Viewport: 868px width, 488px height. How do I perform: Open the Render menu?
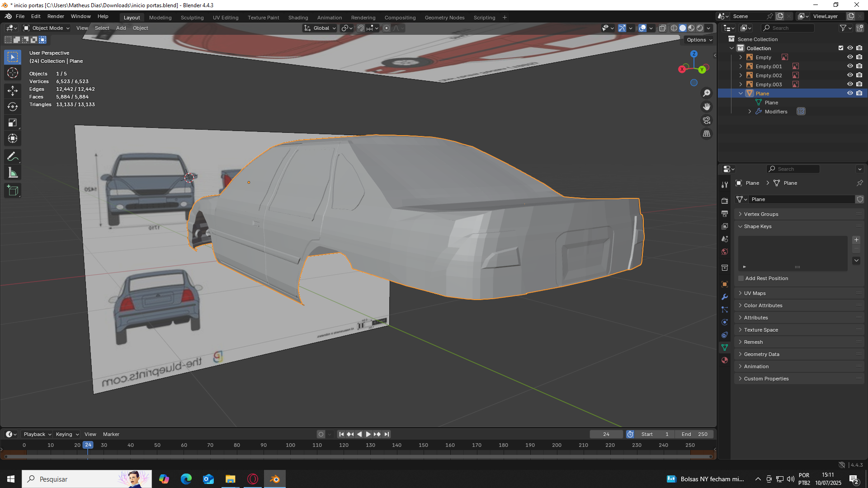[56, 16]
